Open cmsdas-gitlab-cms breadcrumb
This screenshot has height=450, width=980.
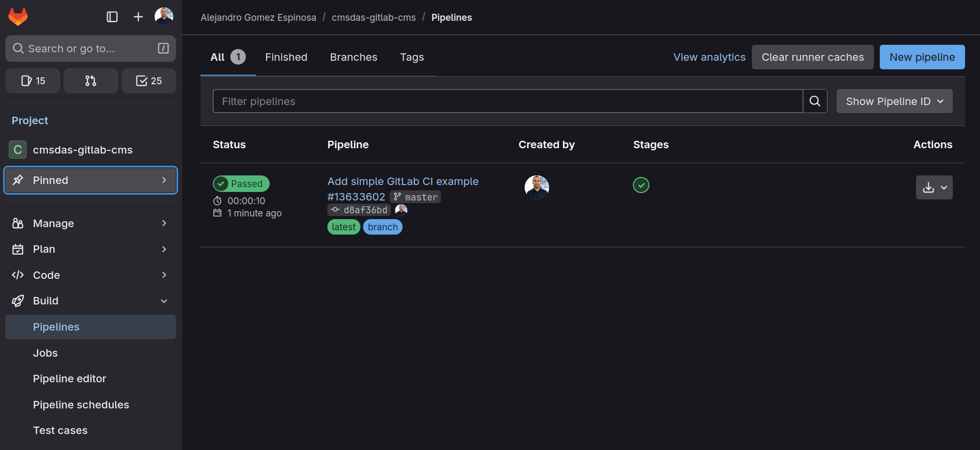click(x=374, y=18)
